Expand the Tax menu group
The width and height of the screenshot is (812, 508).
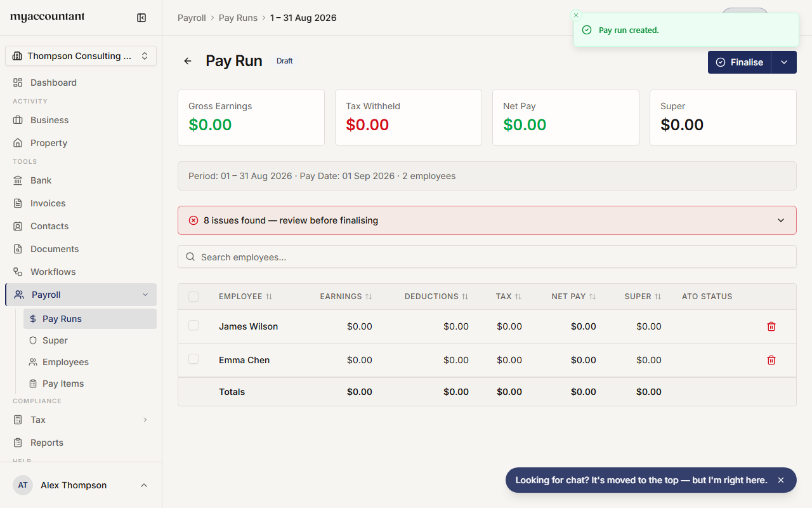(x=145, y=420)
